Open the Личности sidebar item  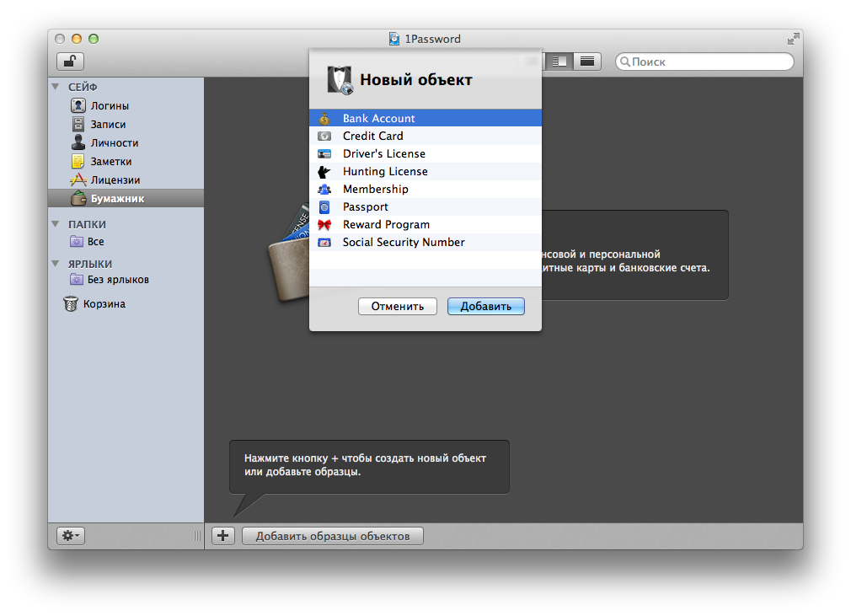114,143
